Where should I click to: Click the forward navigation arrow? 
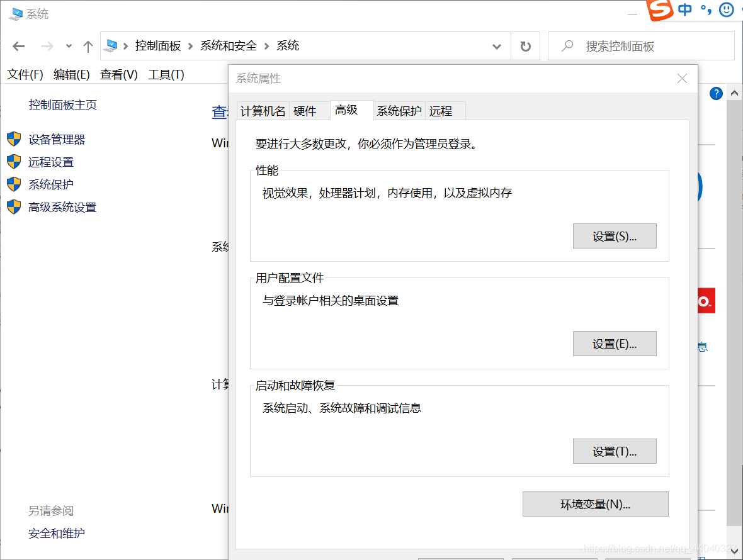[47, 46]
